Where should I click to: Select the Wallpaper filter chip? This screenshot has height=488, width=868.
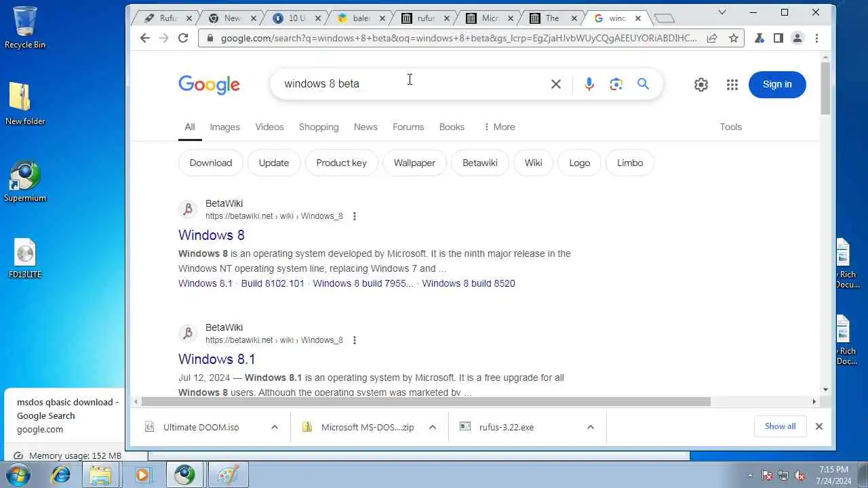point(414,163)
